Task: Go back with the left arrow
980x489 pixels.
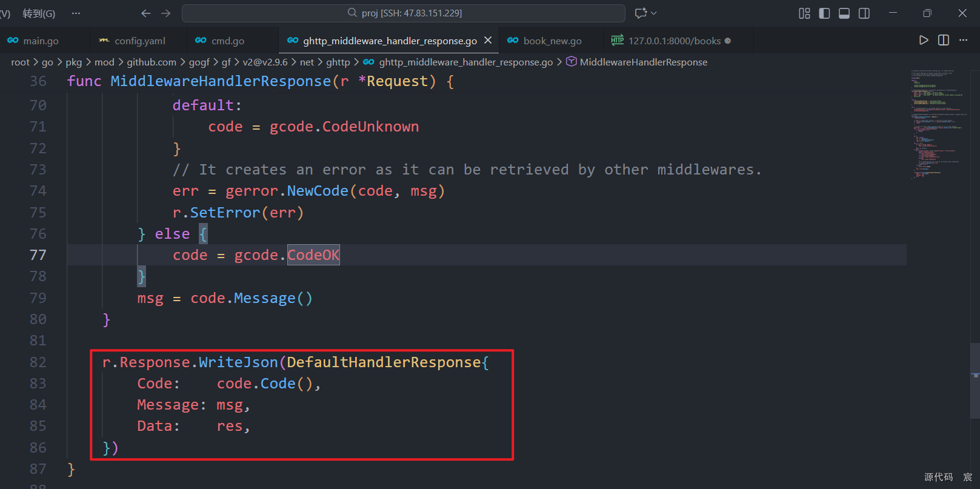Action: click(x=145, y=13)
